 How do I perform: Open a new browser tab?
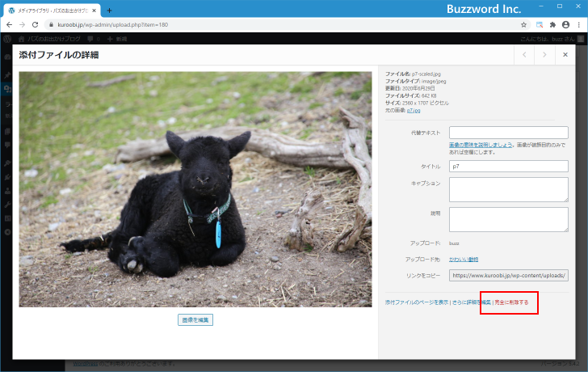point(110,11)
